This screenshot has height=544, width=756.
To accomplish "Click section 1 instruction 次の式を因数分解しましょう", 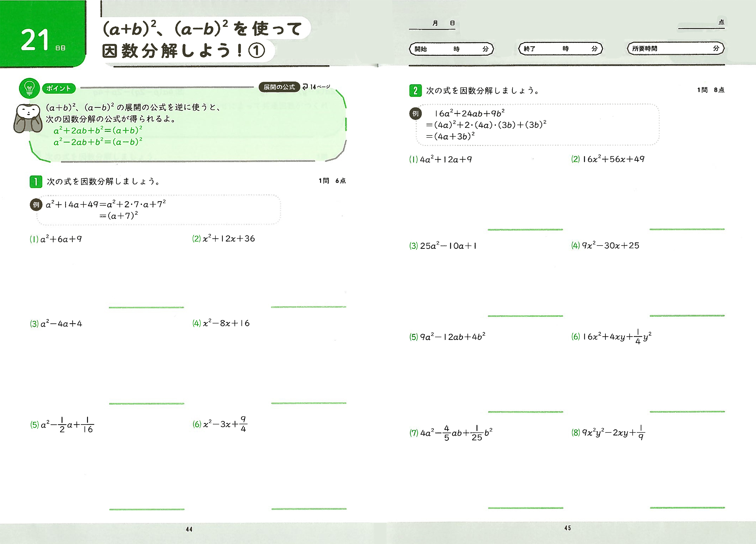I will (103, 181).
